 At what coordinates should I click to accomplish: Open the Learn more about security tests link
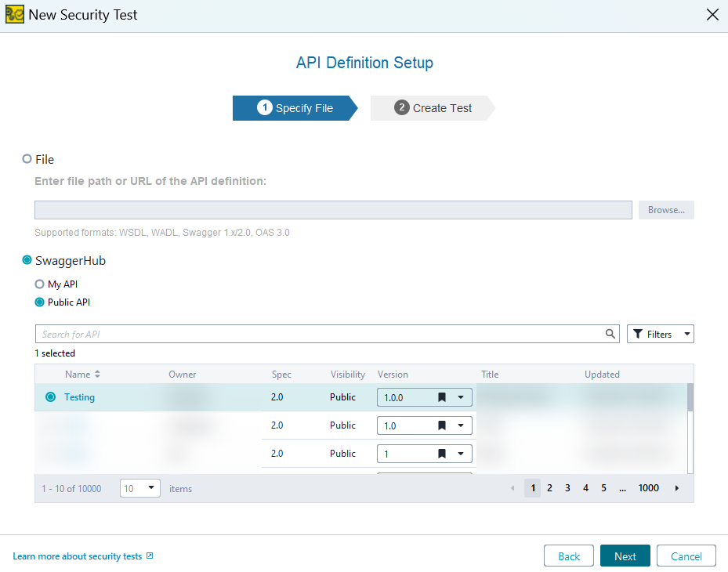[77, 556]
